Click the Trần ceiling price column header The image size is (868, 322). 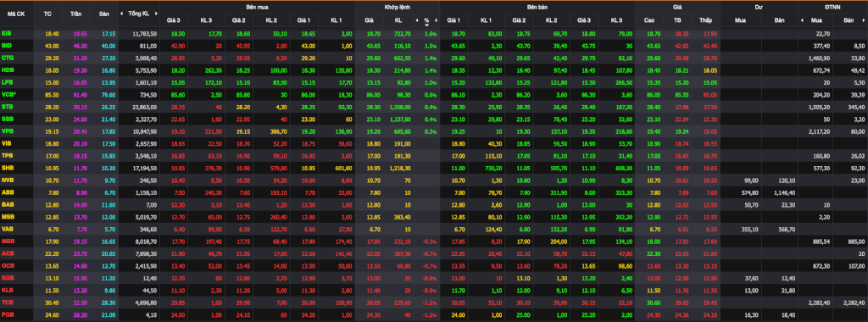[x=75, y=14]
